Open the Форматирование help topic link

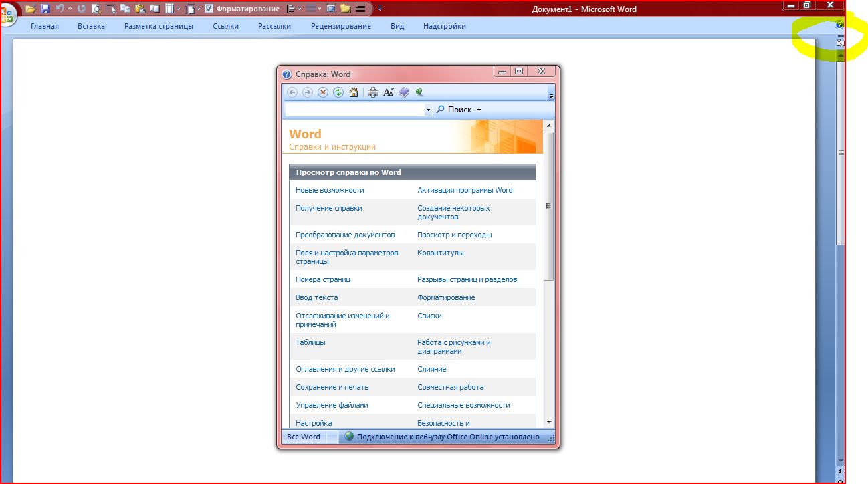(446, 297)
